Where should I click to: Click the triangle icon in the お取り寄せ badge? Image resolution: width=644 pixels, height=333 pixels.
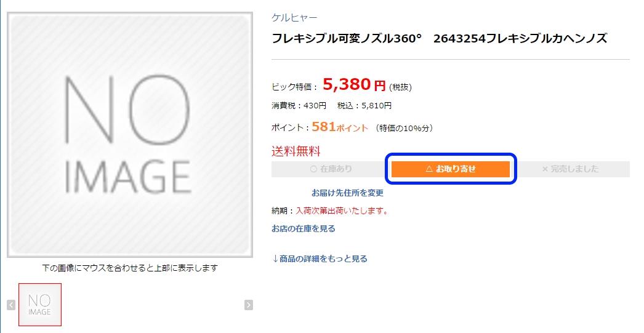(x=429, y=169)
